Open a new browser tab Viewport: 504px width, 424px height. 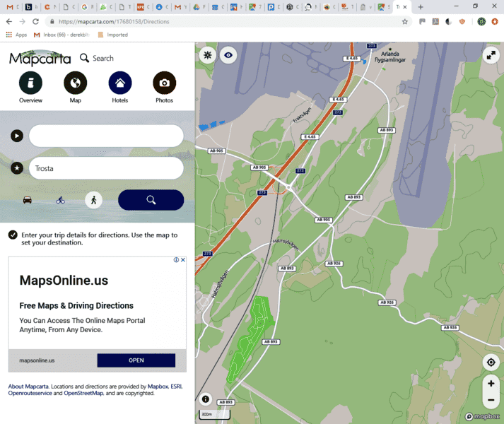(x=421, y=7)
